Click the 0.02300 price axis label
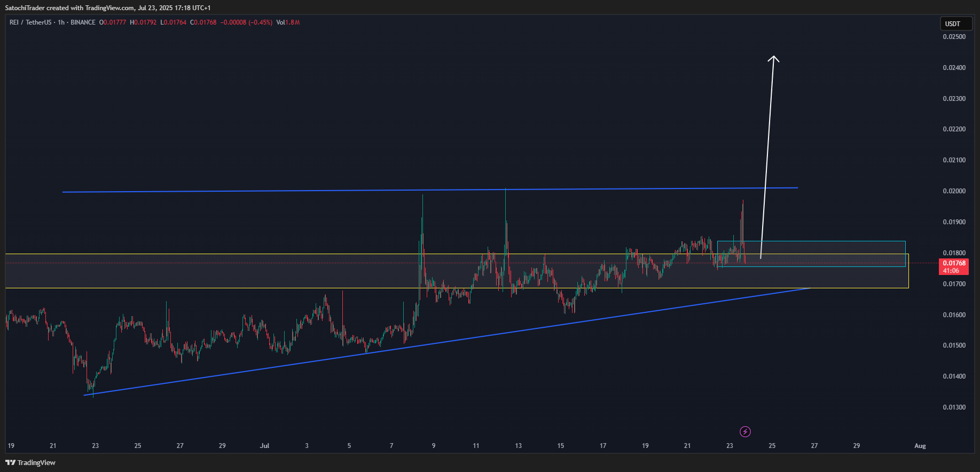This screenshot has width=980, height=472. pyautogui.click(x=954, y=99)
